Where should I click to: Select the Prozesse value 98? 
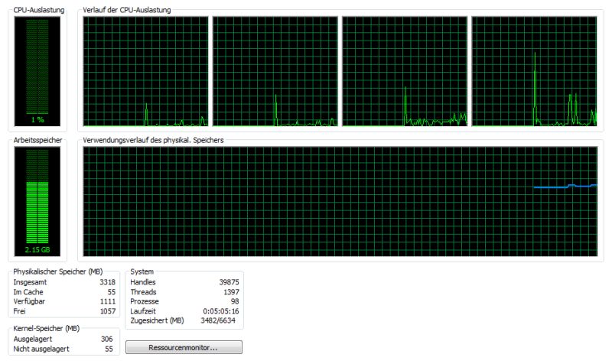(235, 301)
